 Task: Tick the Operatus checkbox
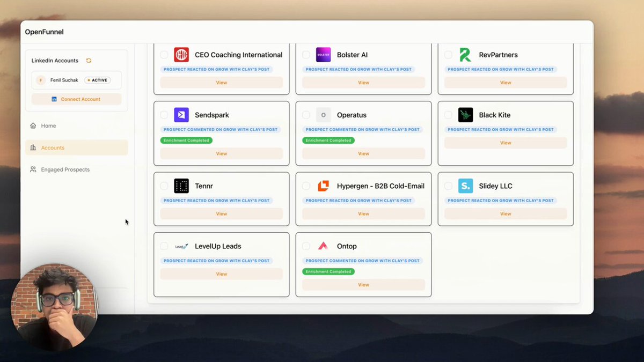[306, 115]
